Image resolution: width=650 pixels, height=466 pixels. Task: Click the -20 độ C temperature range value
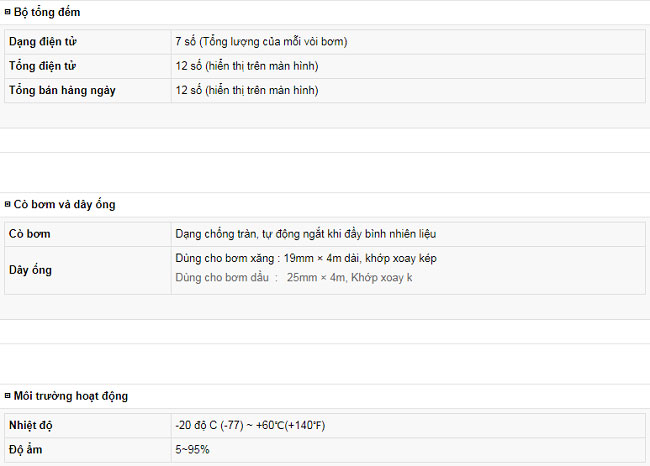250,425
